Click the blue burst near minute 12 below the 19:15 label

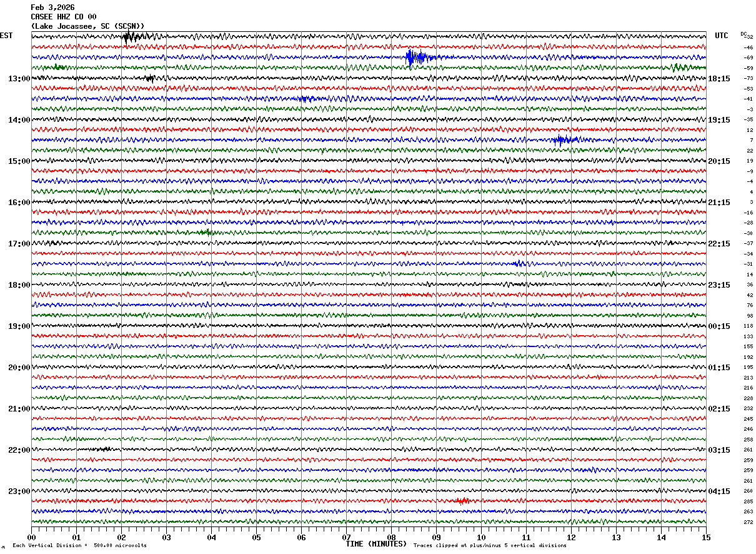pos(565,140)
